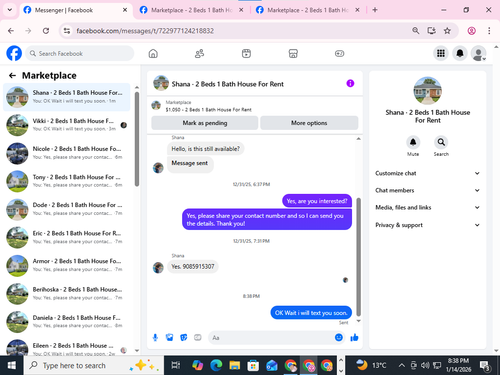Open the Berihoska conversation in list
This screenshot has width=500, height=375.
coord(67,294)
